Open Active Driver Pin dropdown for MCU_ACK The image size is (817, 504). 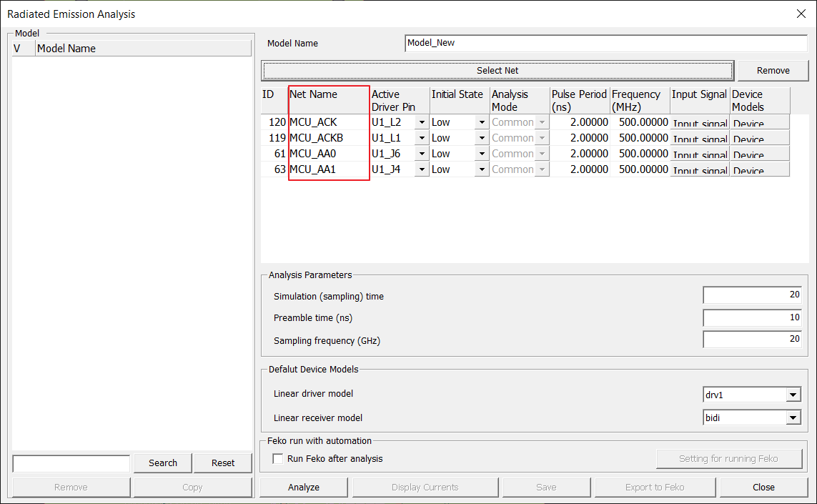pos(422,122)
